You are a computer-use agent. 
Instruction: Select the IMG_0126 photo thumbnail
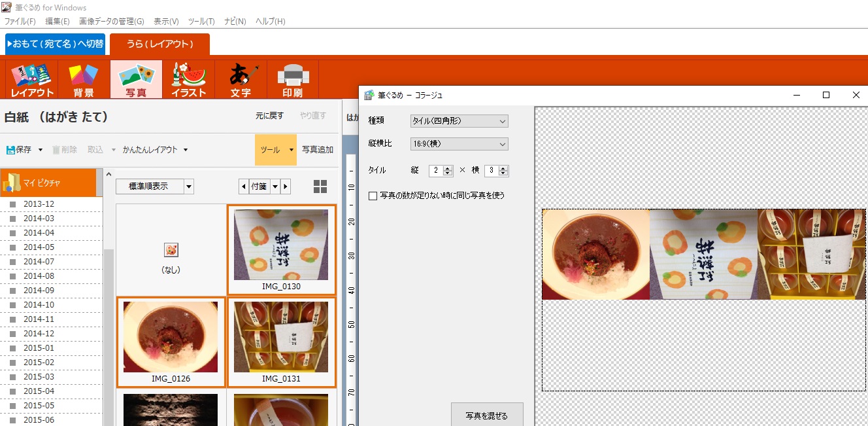point(171,338)
